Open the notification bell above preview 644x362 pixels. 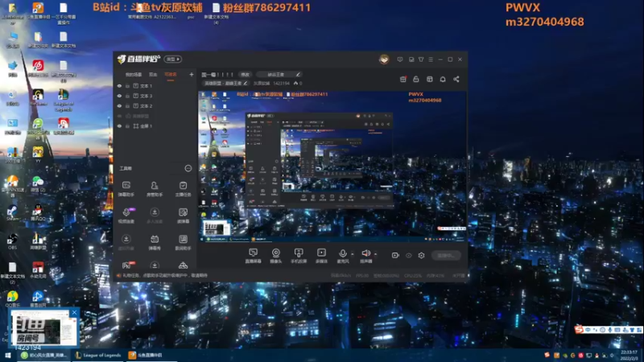tap(443, 79)
